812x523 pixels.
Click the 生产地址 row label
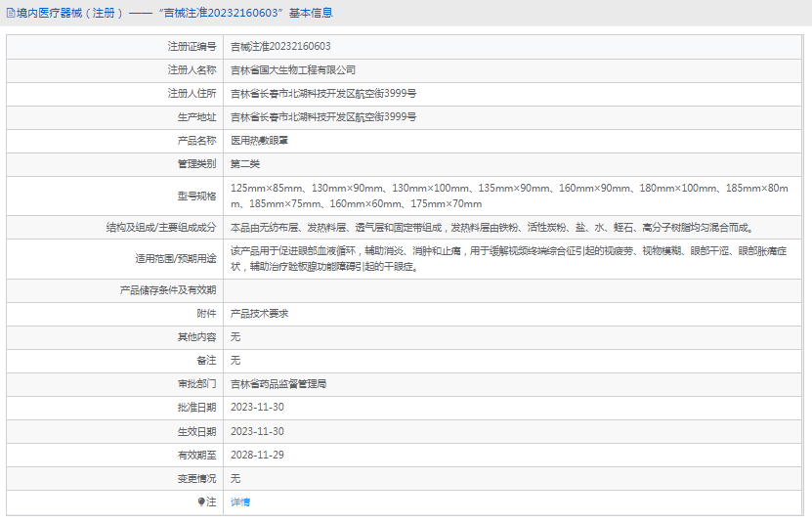pos(199,117)
